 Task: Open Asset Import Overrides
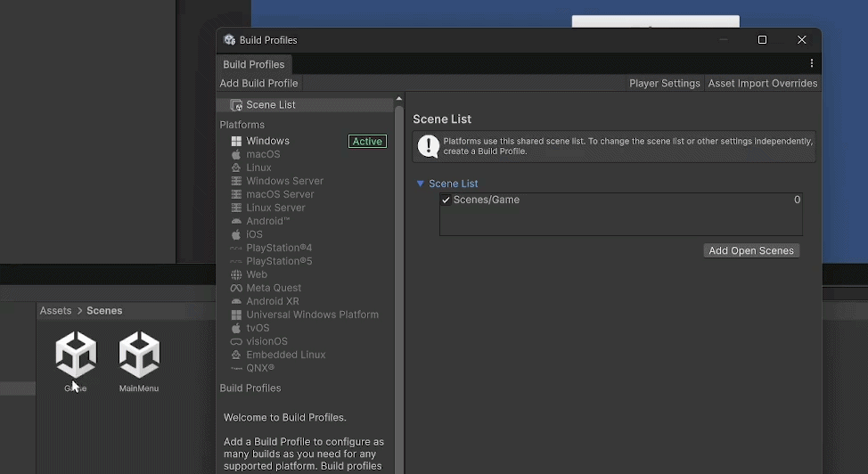(x=762, y=83)
